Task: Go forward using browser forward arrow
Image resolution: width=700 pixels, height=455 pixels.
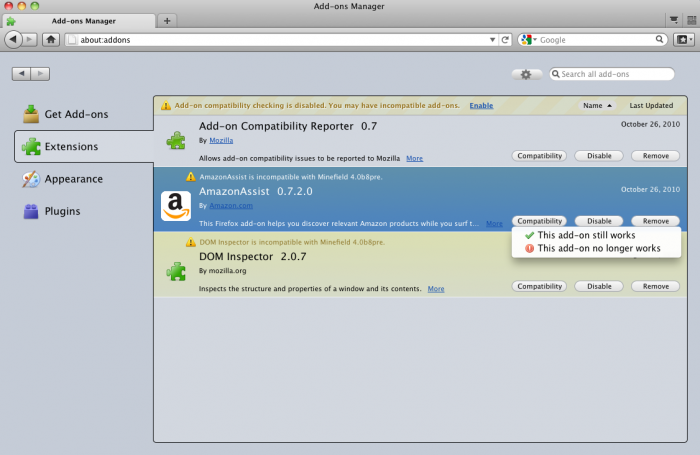Action: [x=30, y=39]
